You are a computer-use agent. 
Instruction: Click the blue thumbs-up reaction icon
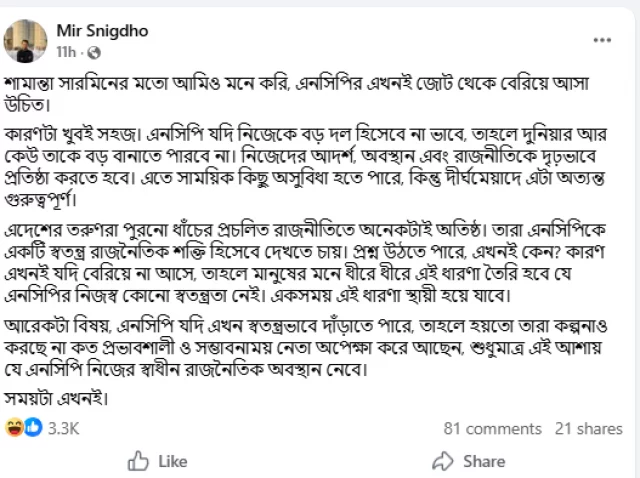coord(32,428)
